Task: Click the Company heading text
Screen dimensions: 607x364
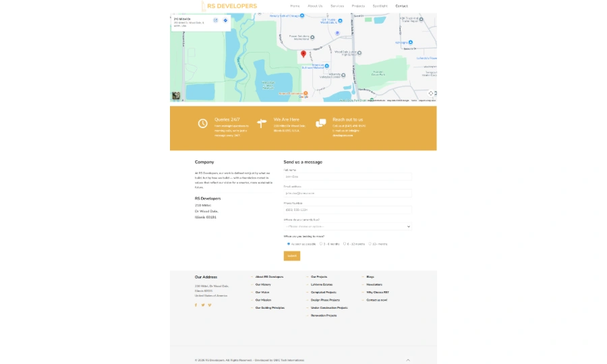Action: click(x=204, y=162)
